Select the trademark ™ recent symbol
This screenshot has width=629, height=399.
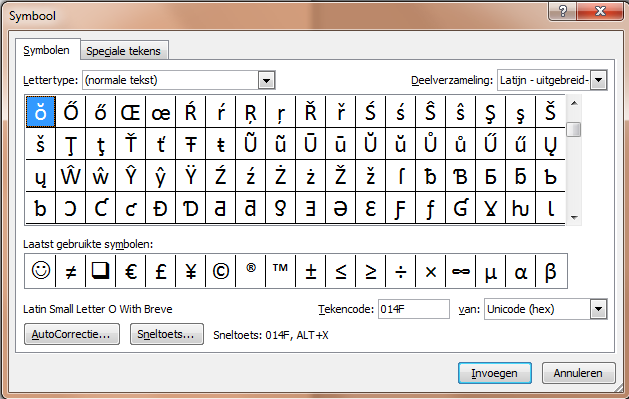(x=280, y=271)
